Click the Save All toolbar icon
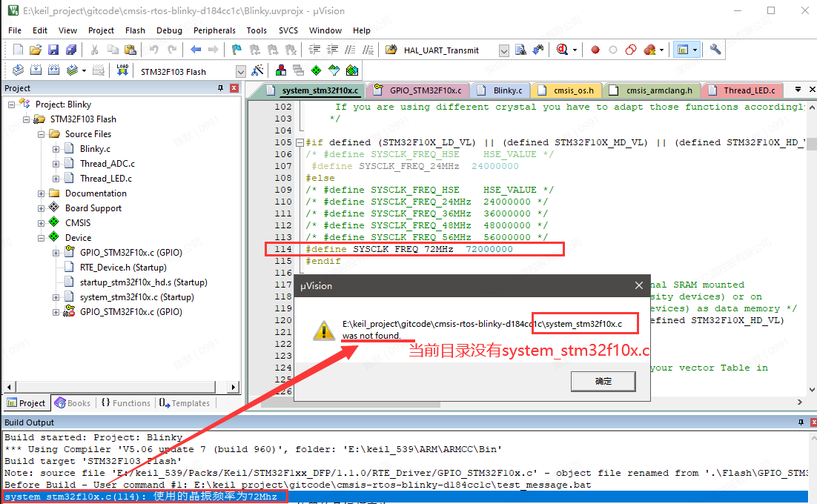The height and width of the screenshot is (504, 817). pyautogui.click(x=70, y=50)
